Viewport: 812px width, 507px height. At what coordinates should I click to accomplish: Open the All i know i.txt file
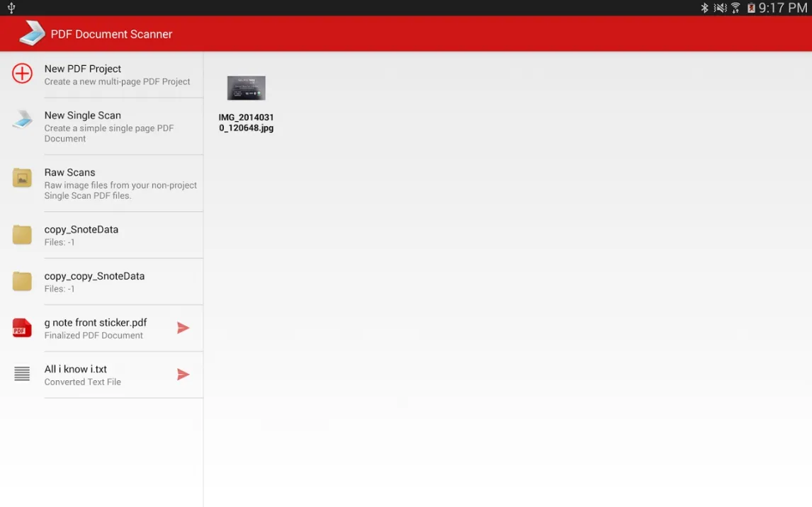[x=76, y=369]
